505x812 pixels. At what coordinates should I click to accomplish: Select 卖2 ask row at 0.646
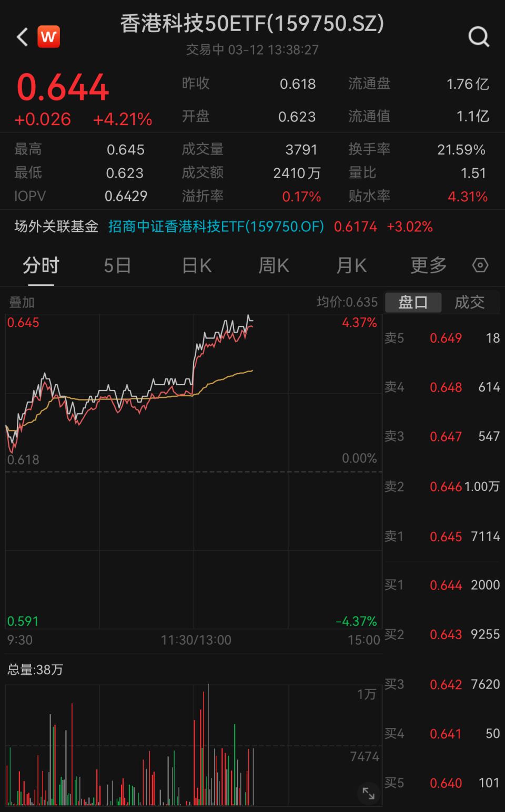(x=442, y=487)
